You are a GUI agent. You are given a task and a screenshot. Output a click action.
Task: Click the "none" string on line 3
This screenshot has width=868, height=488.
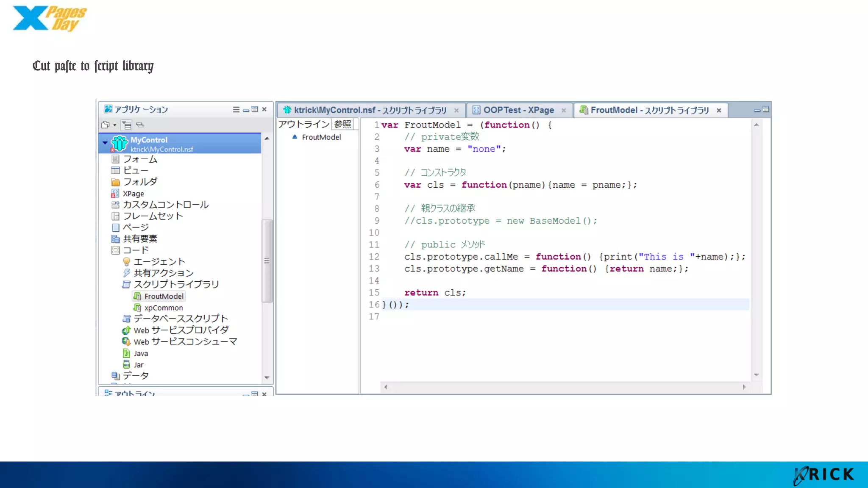(x=484, y=149)
